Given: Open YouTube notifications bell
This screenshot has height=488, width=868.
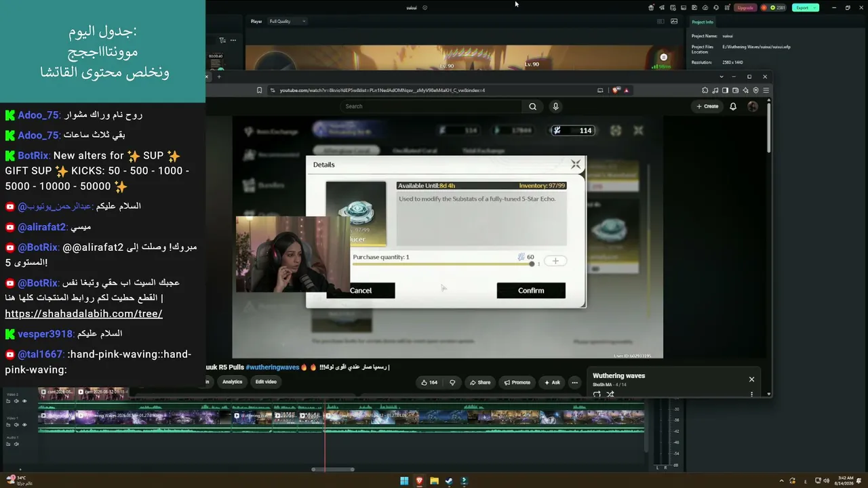Looking at the screenshot, I should [x=733, y=106].
